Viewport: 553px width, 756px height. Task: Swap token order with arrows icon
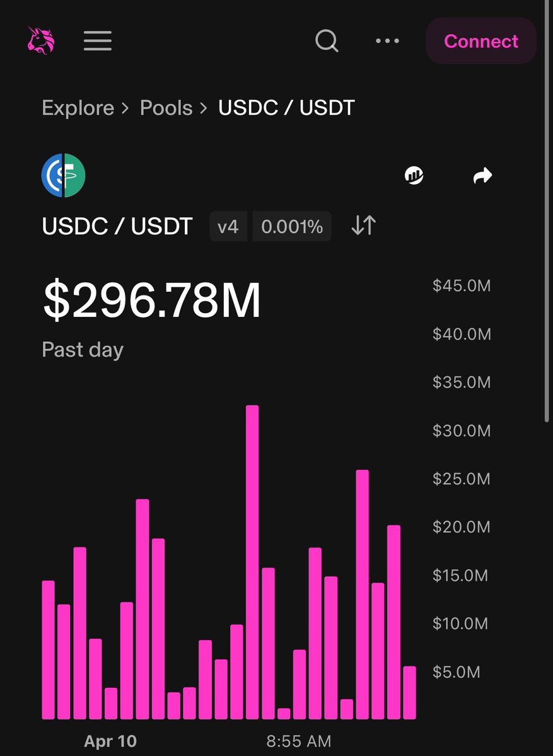point(364,226)
